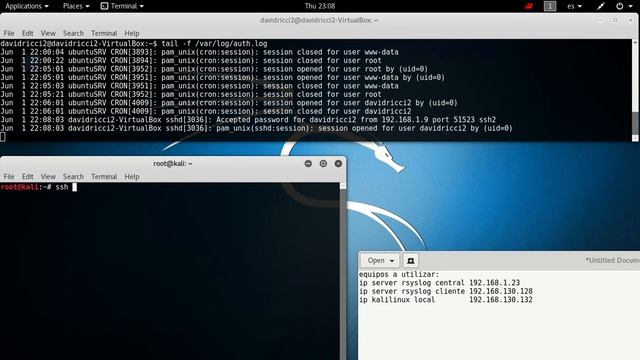
Task: Click IP 192.168.130.128 in text editor
Action: coord(501,291)
